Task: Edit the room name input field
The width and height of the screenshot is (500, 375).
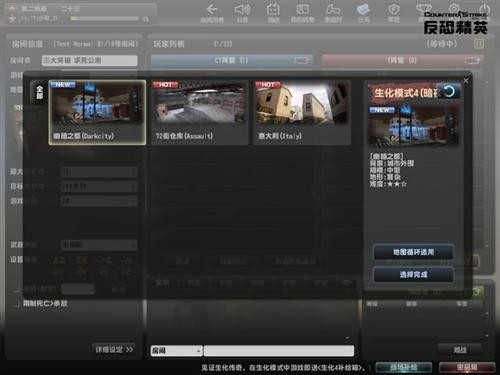Action: (x=89, y=60)
